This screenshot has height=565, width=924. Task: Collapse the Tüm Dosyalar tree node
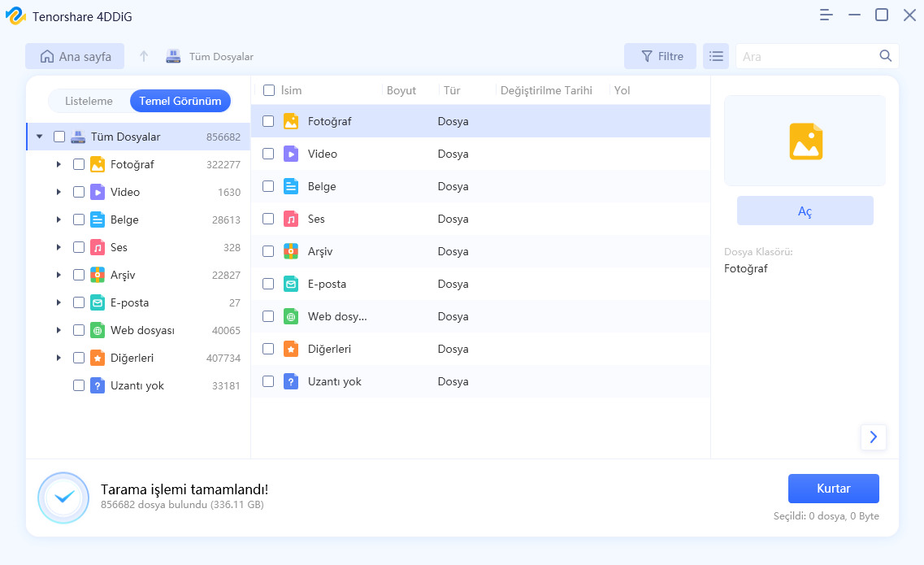tap(40, 137)
